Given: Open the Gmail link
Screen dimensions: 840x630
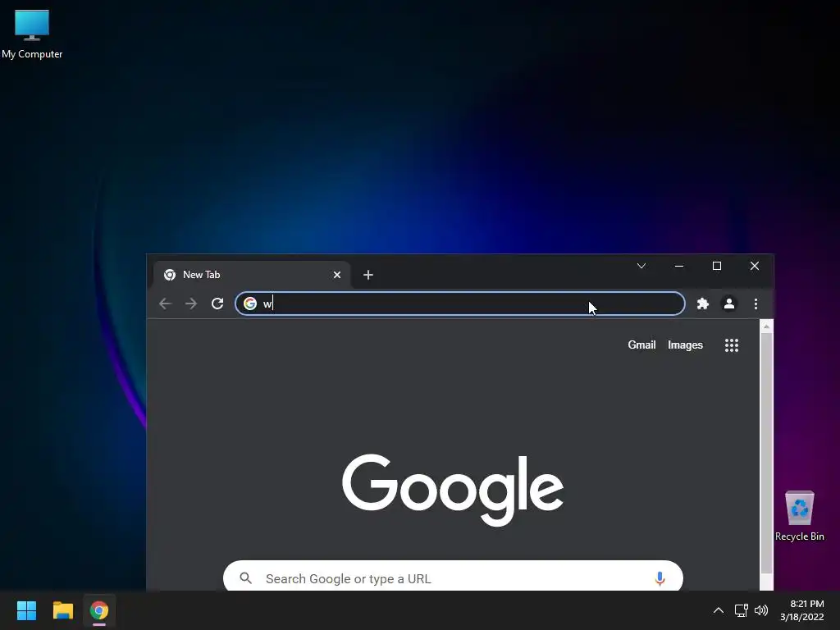Looking at the screenshot, I should pyautogui.click(x=641, y=345).
